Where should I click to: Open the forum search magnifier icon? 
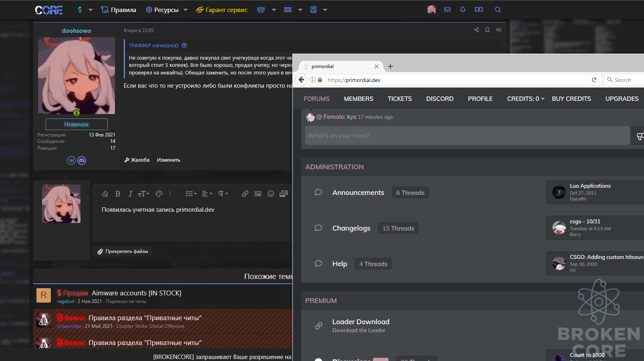[498, 10]
